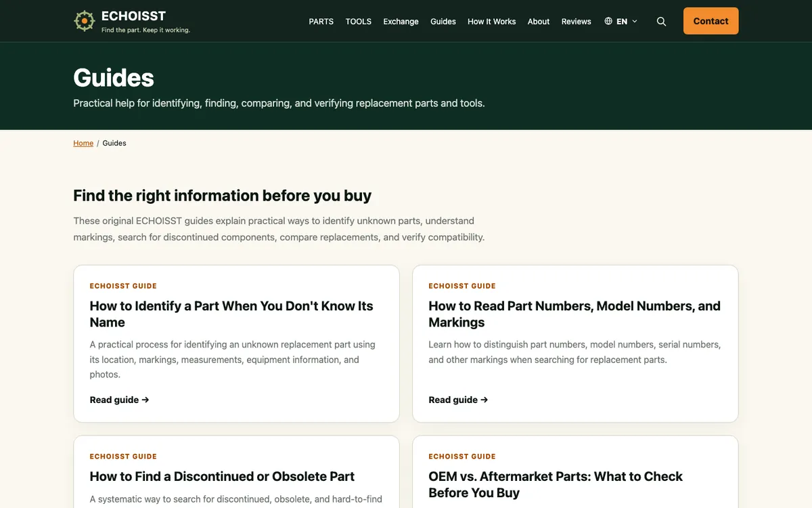Read guide for Read Part Numbers
Screen dimensions: 812x508
tap(458, 400)
